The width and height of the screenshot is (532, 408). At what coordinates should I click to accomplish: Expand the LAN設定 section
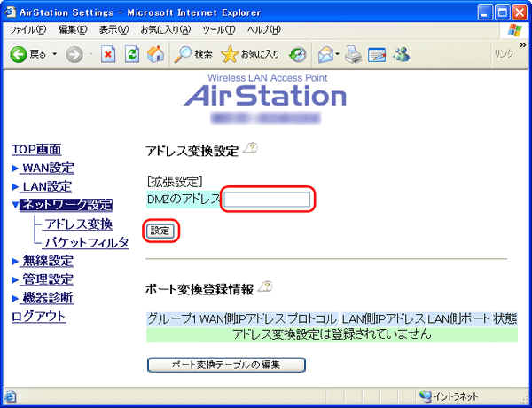46,186
